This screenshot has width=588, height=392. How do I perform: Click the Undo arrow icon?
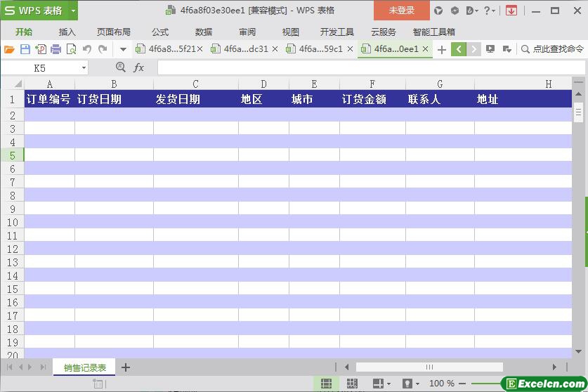coord(87,49)
